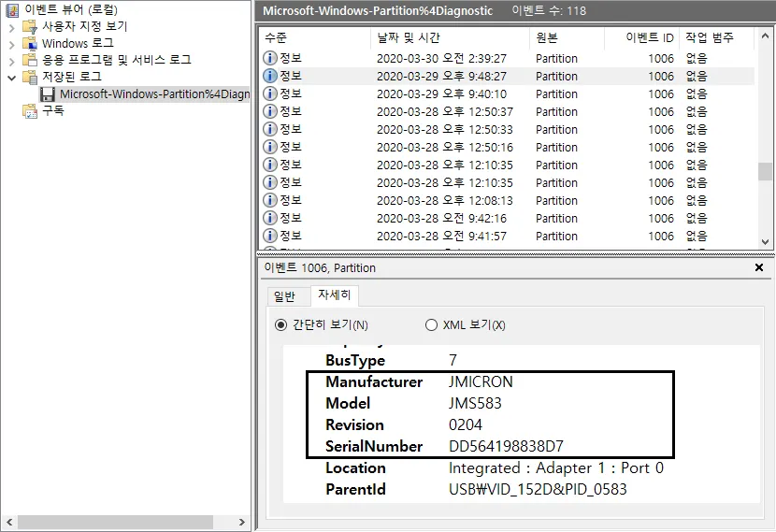This screenshot has height=532, width=776.
Task: Click info icon of the 9:41:57 event
Action: tap(269, 236)
